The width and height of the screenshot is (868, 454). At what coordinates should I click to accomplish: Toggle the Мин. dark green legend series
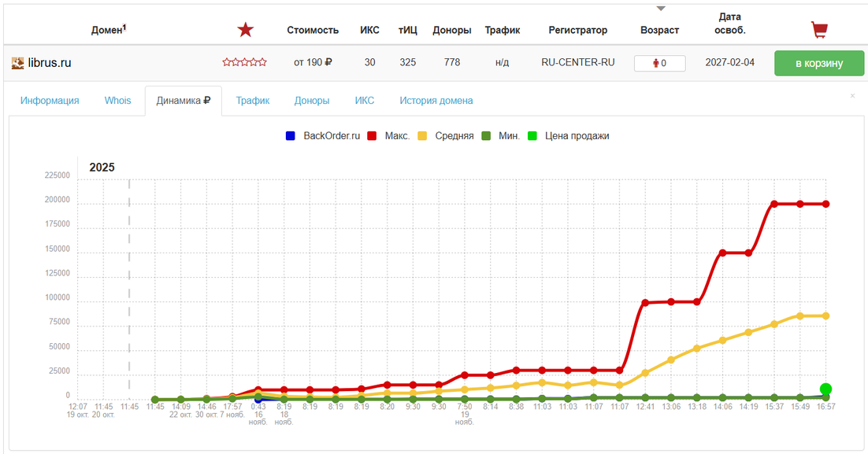pos(485,136)
